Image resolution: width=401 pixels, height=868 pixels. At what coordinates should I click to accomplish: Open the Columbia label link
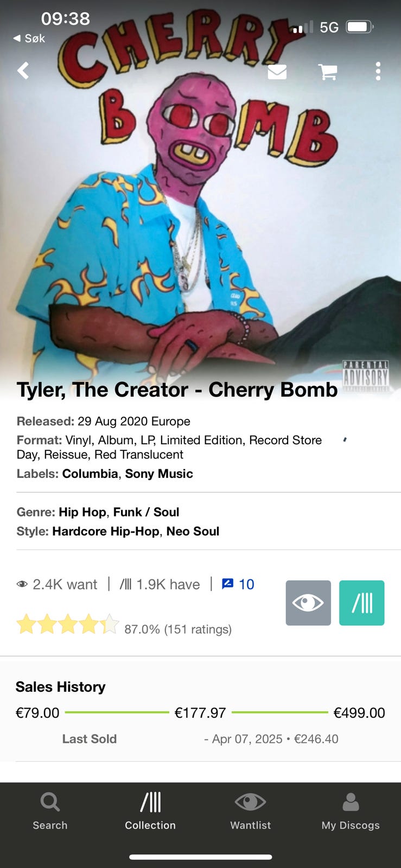tap(90, 474)
